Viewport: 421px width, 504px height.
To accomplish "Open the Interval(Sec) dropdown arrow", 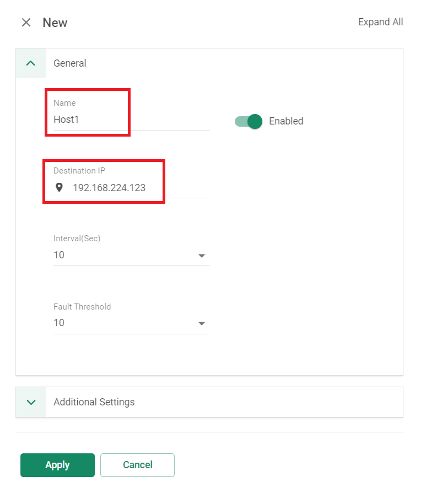I will (x=202, y=256).
